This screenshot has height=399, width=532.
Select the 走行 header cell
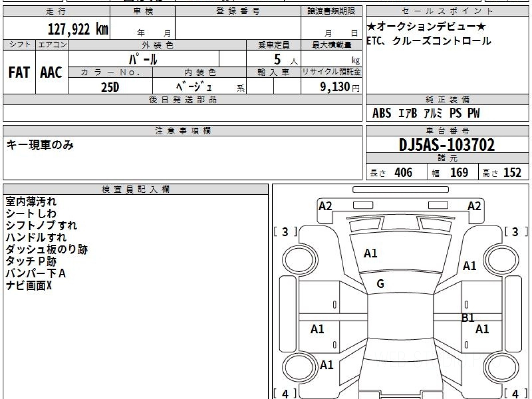pos(56,12)
